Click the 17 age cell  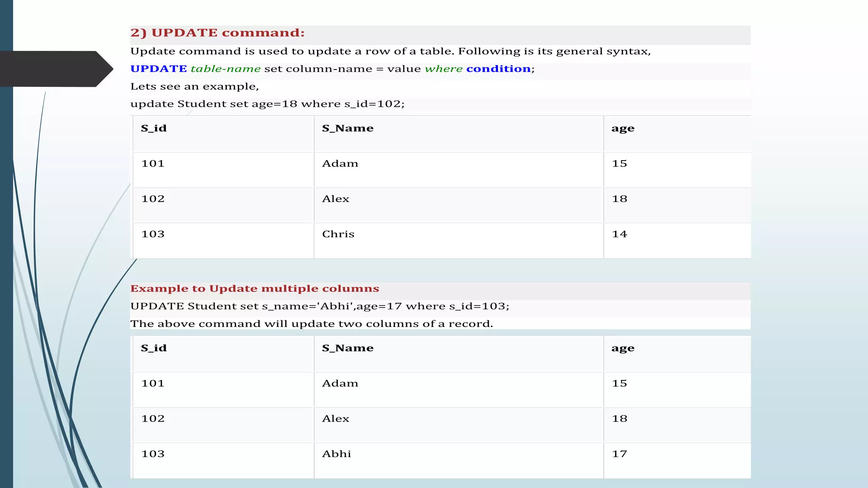point(677,461)
